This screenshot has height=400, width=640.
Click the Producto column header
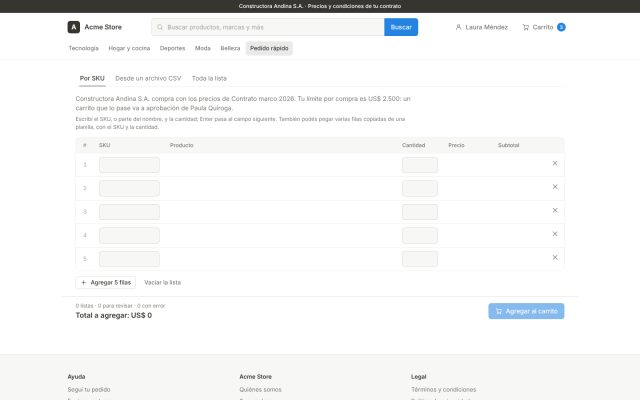(x=182, y=145)
